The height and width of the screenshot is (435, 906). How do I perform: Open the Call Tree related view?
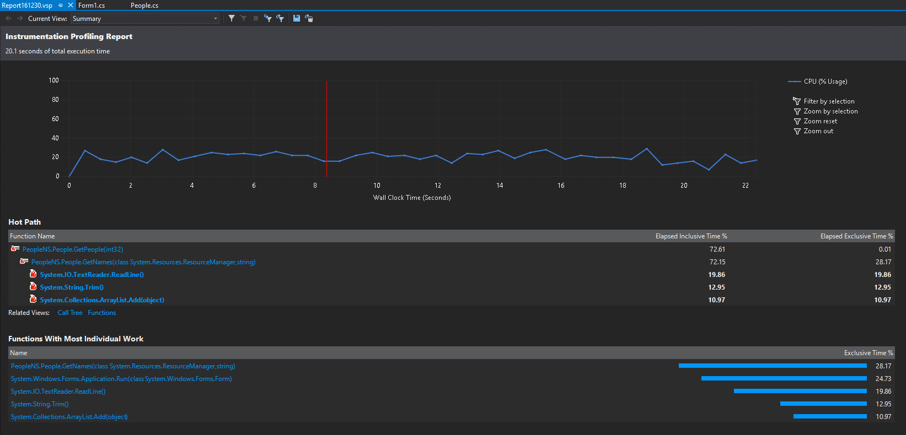pos(70,313)
